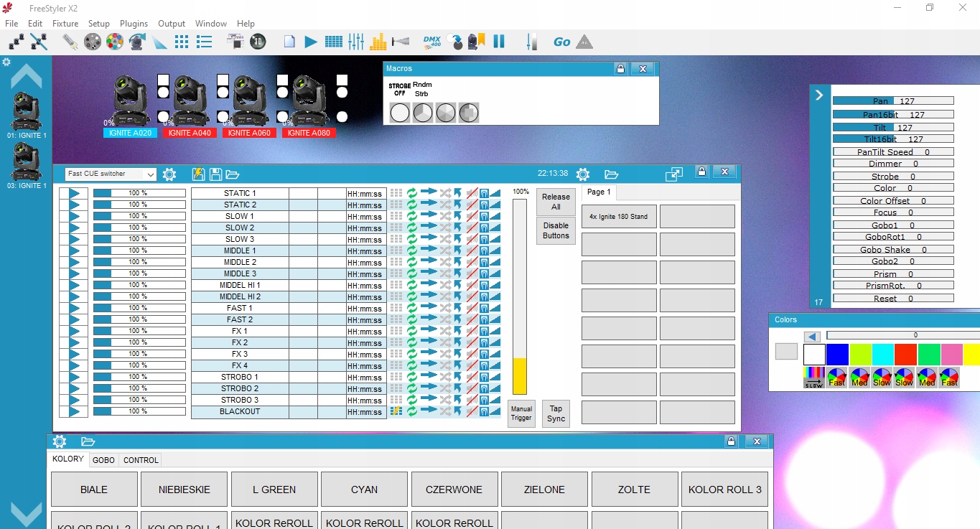Screen dimensions: 980x529
Task: Toggle the mute sound icon on SLOW 1
Action: 472,216
